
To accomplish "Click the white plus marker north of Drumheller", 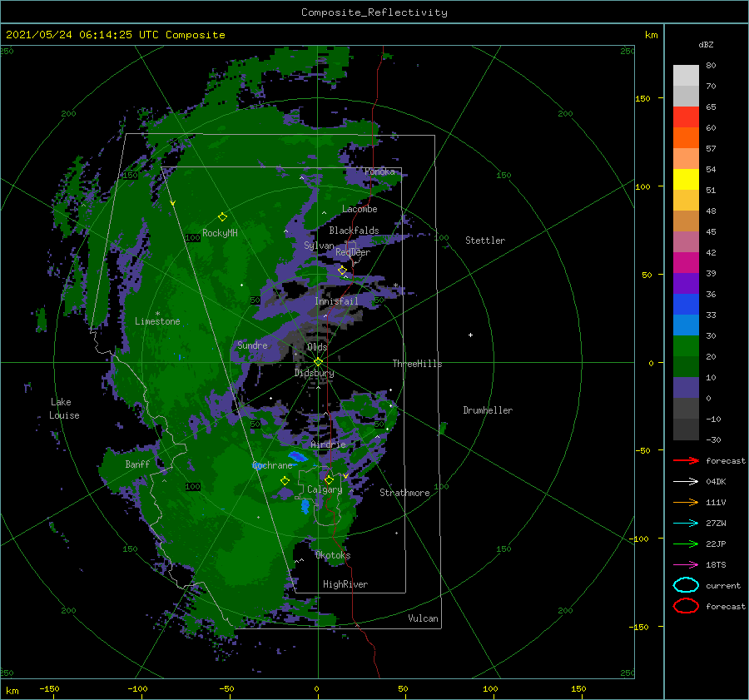I will pos(470,335).
